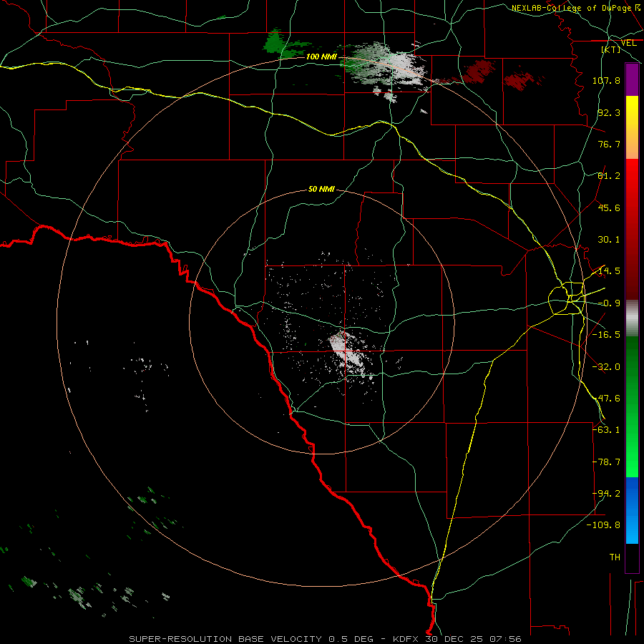644x644 pixels.
Task: Click the -63.1 velocity scale value
Action: [606, 430]
